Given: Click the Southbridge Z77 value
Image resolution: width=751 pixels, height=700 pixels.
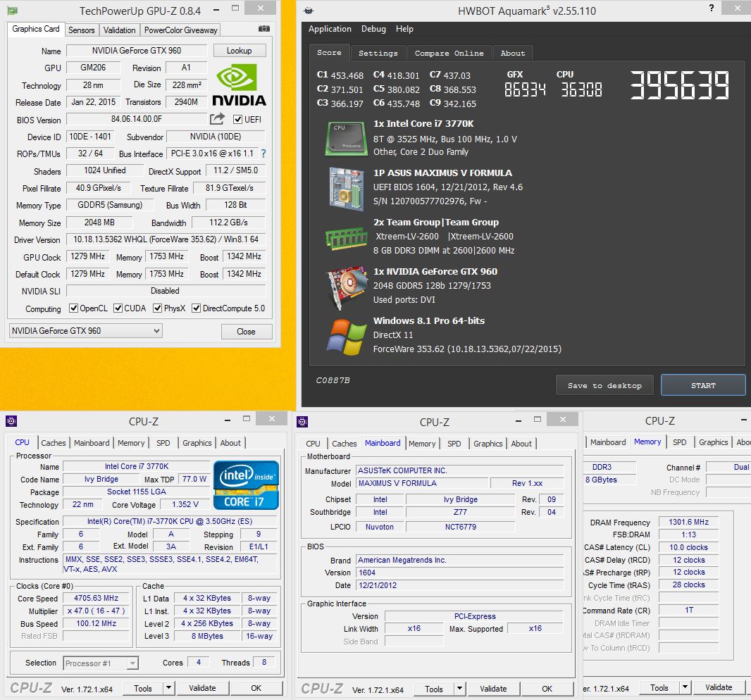Looking at the screenshot, I should point(460,512).
